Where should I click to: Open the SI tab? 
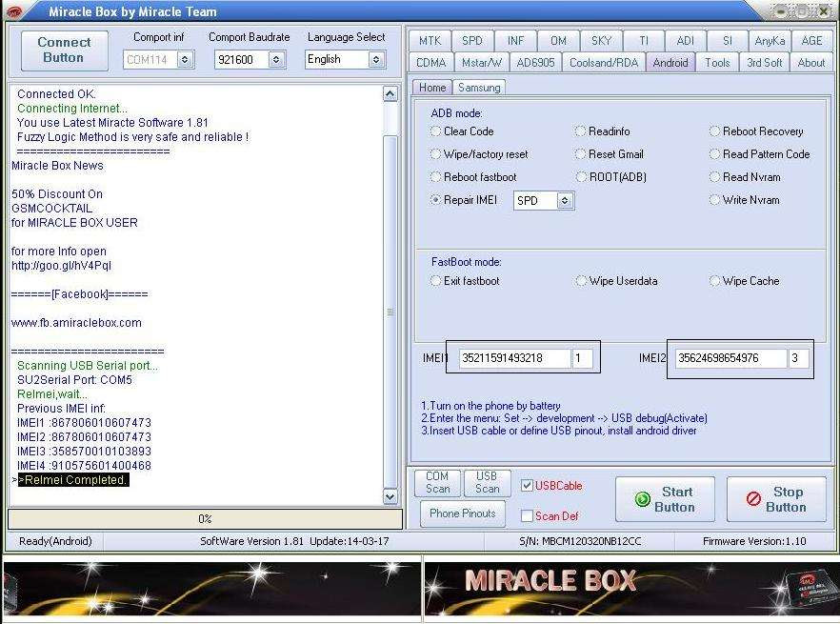coord(727,41)
